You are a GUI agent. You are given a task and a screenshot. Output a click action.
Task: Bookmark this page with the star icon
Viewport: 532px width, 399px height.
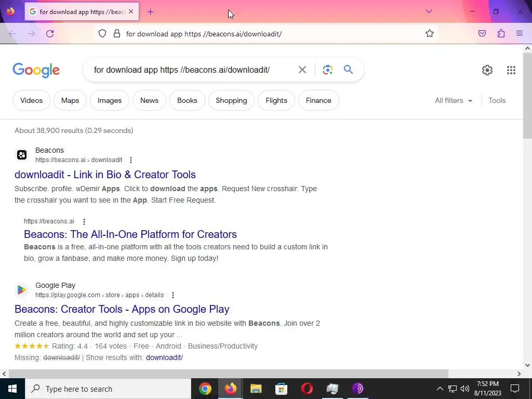(430, 33)
